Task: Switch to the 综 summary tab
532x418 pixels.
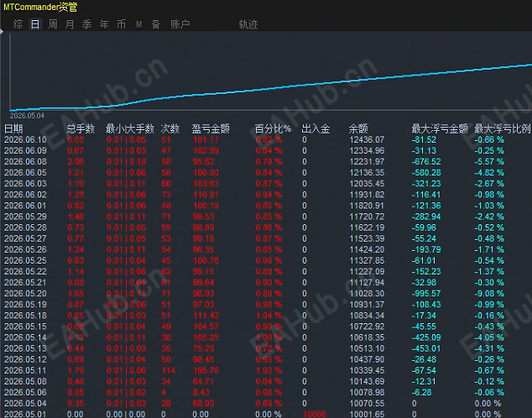Action: (x=18, y=24)
